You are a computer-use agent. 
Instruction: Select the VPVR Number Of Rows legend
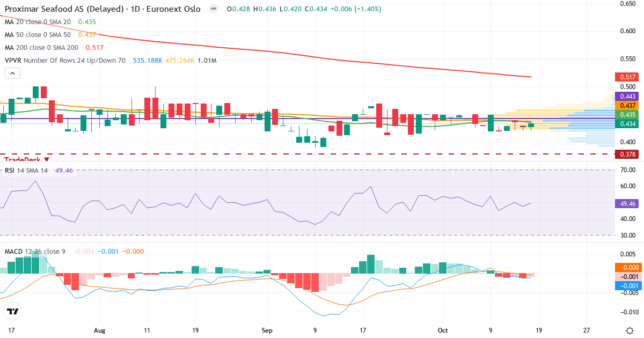(65, 61)
